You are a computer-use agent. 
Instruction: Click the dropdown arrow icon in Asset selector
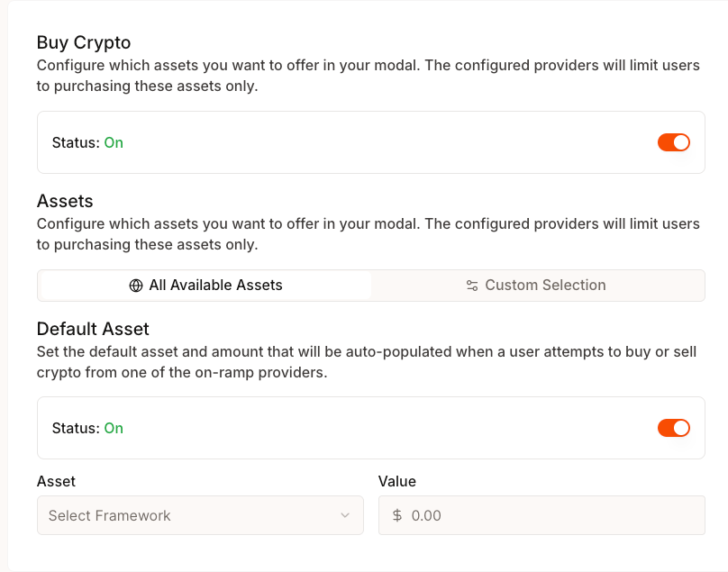(x=346, y=515)
